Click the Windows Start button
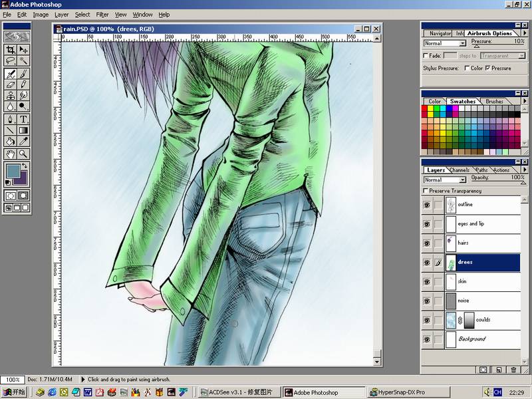Viewport: 532px width, 399px height. point(14,392)
